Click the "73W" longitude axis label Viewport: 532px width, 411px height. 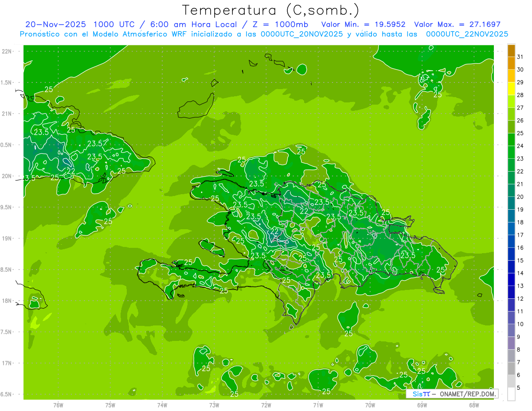214,405
